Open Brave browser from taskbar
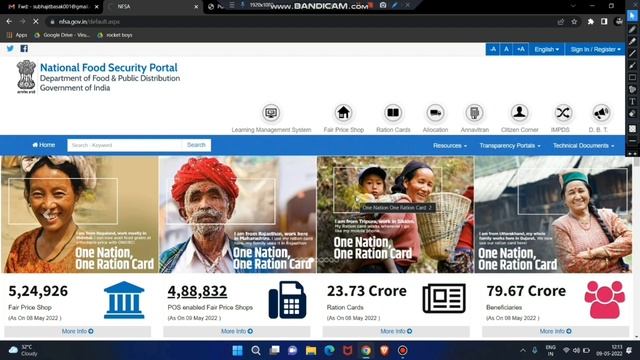640x360 pixels. (384, 350)
